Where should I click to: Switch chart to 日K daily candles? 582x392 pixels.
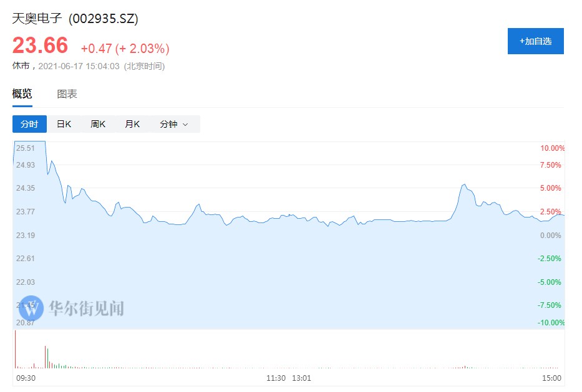(64, 124)
